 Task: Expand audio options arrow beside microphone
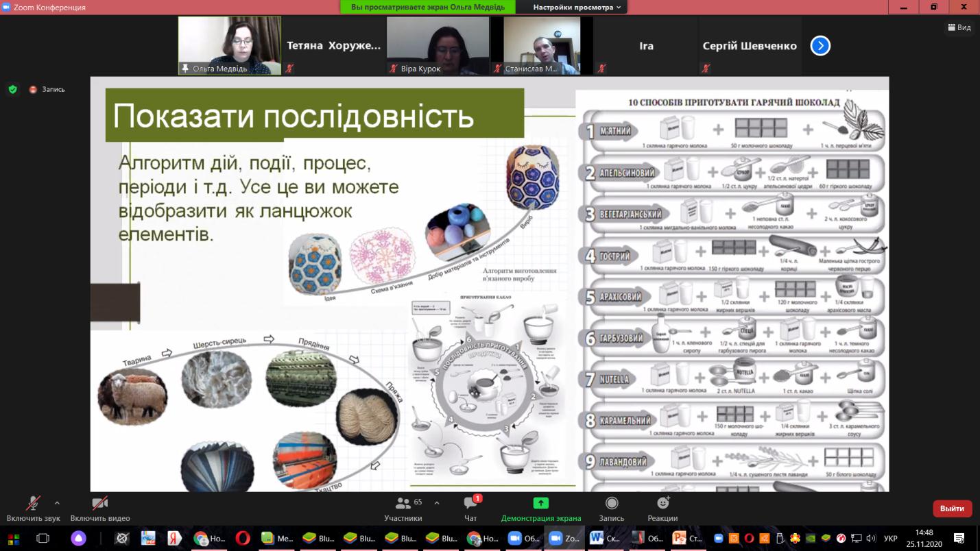pyautogui.click(x=57, y=503)
